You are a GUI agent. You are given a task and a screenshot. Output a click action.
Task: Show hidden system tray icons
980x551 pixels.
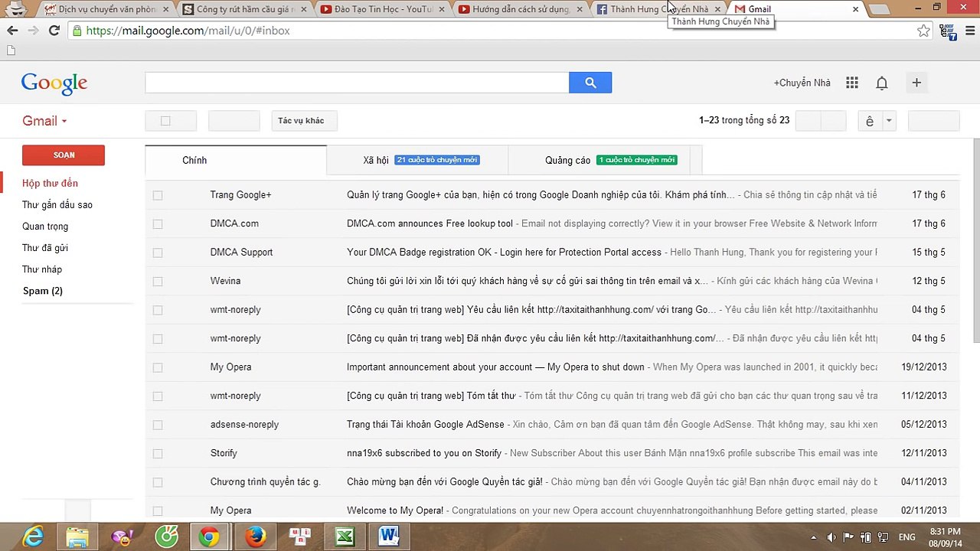click(x=813, y=537)
